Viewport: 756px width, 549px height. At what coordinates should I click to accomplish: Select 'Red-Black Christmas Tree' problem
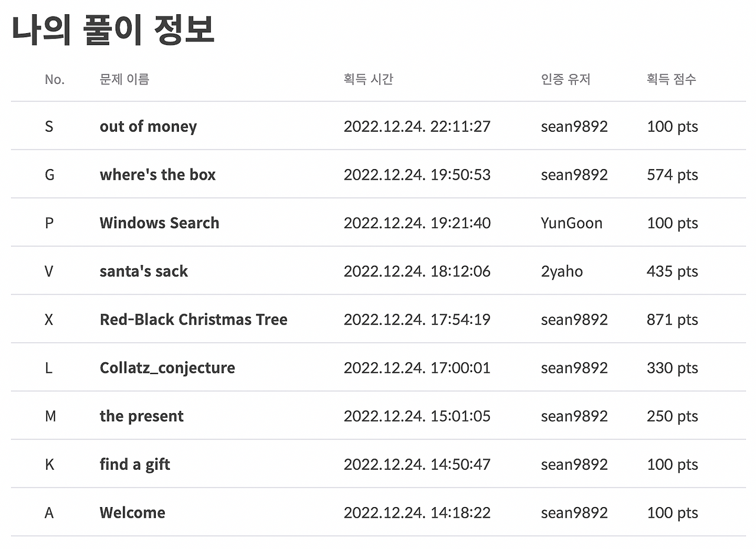pos(194,320)
